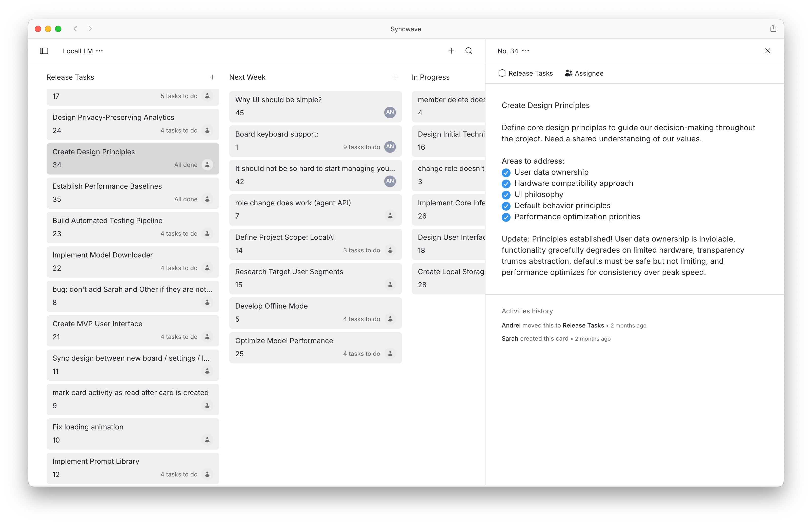This screenshot has width=812, height=524.
Task: Add card to Release Tasks column
Action: 212,77
